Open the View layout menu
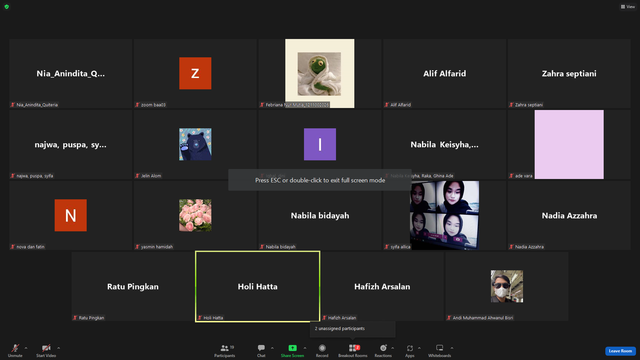The height and width of the screenshot is (360, 640). point(628,7)
